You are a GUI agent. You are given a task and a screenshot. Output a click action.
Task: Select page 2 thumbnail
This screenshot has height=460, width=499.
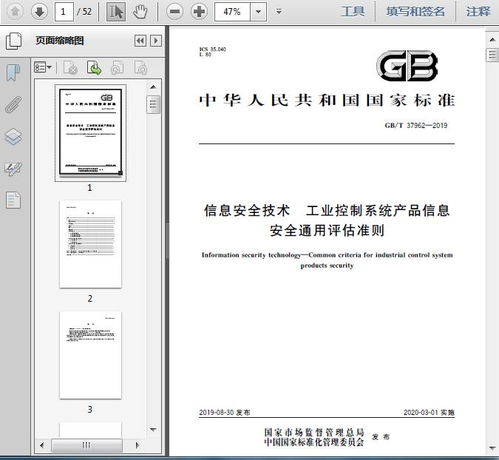90,244
